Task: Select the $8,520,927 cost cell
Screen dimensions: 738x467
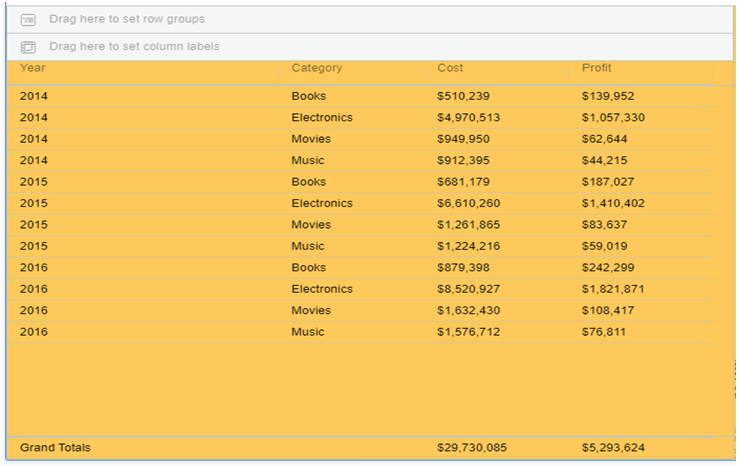Action: [x=468, y=289]
